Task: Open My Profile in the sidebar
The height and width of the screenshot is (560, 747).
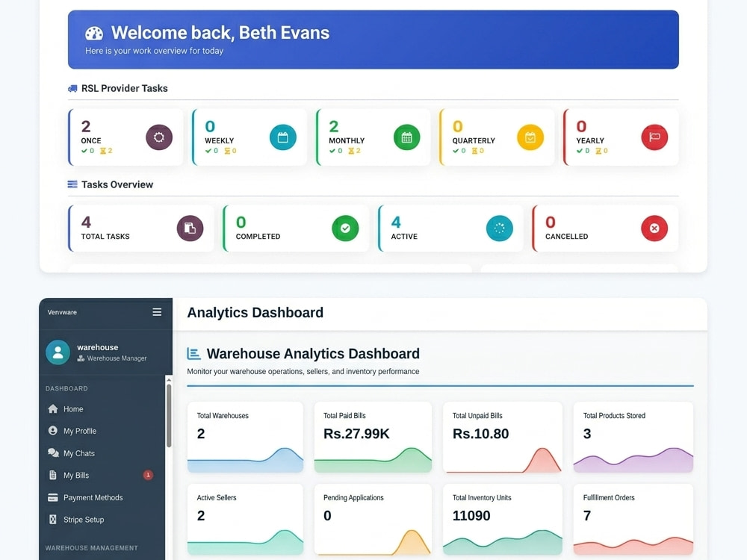Action: tap(102, 431)
